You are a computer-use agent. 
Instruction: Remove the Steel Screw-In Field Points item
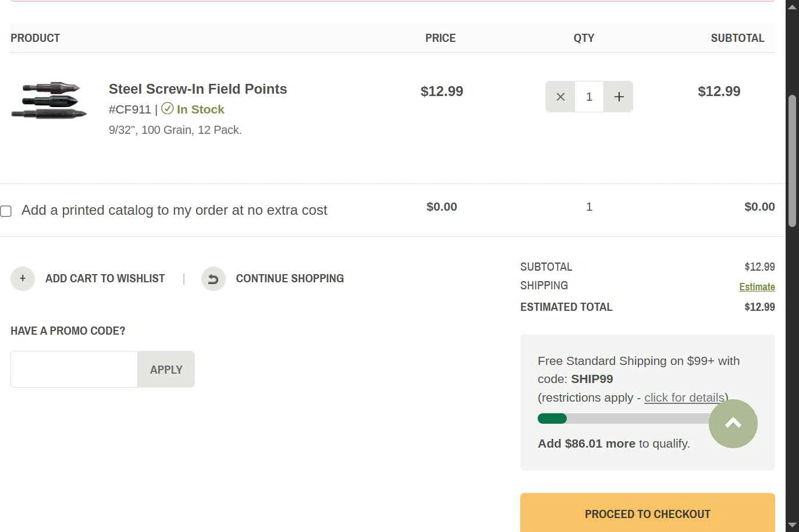560,97
